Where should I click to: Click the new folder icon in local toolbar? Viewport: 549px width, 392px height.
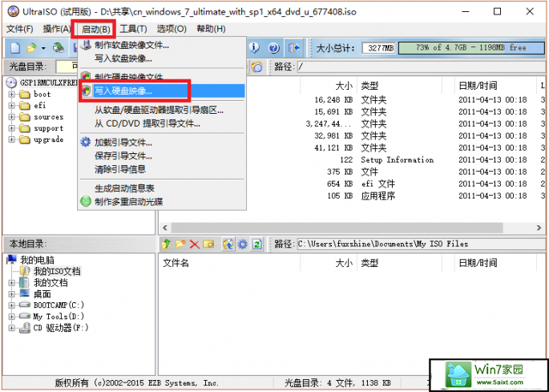[180, 244]
